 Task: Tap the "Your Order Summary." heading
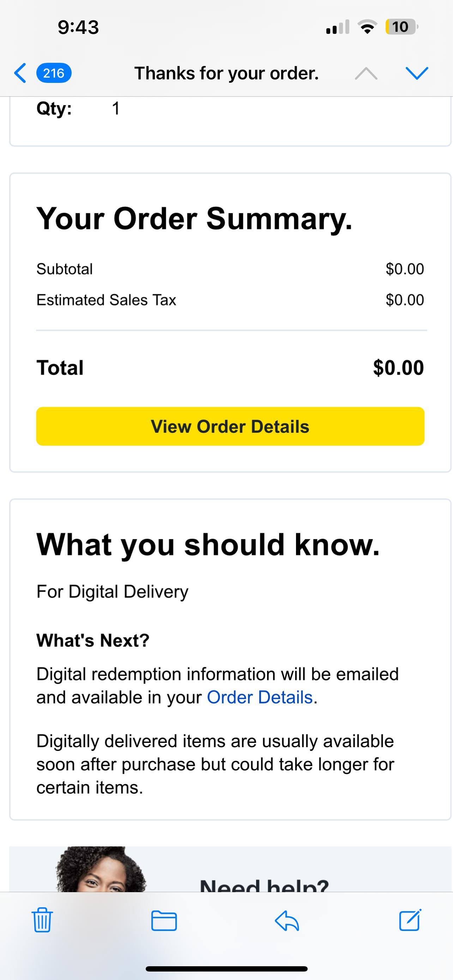point(194,219)
